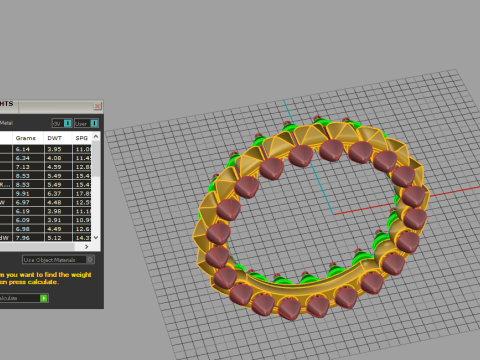
Task: Close the weights panel
Action: coord(97,106)
